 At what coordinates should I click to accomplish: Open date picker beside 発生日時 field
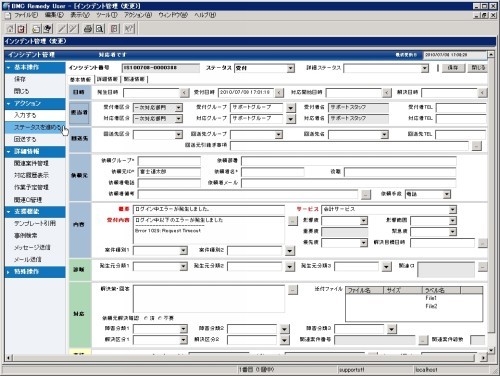(184, 93)
